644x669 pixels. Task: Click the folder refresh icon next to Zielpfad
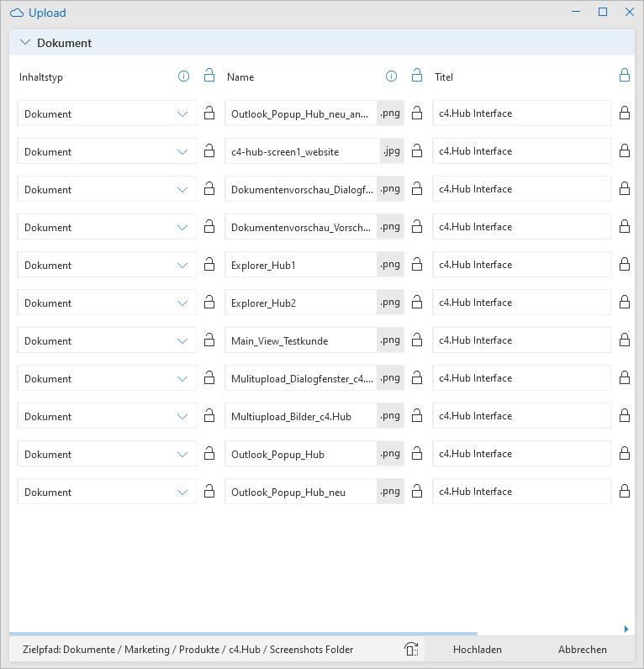click(411, 649)
